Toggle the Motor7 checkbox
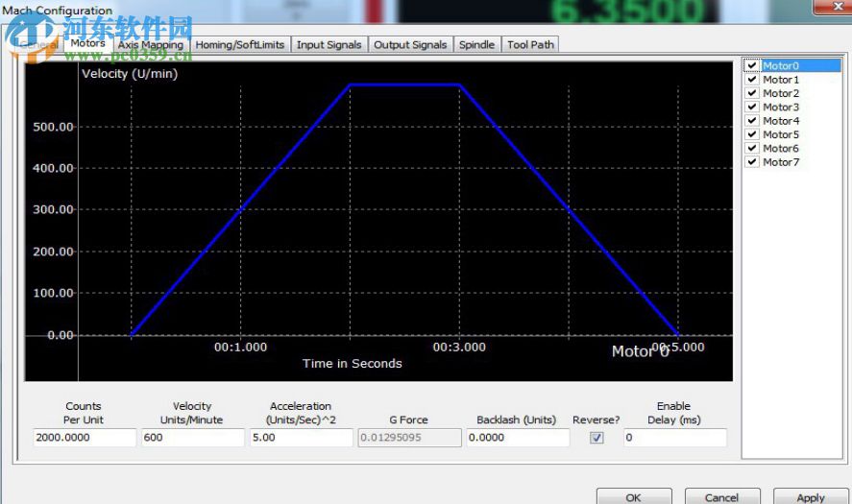The width and height of the screenshot is (852, 504). point(752,162)
